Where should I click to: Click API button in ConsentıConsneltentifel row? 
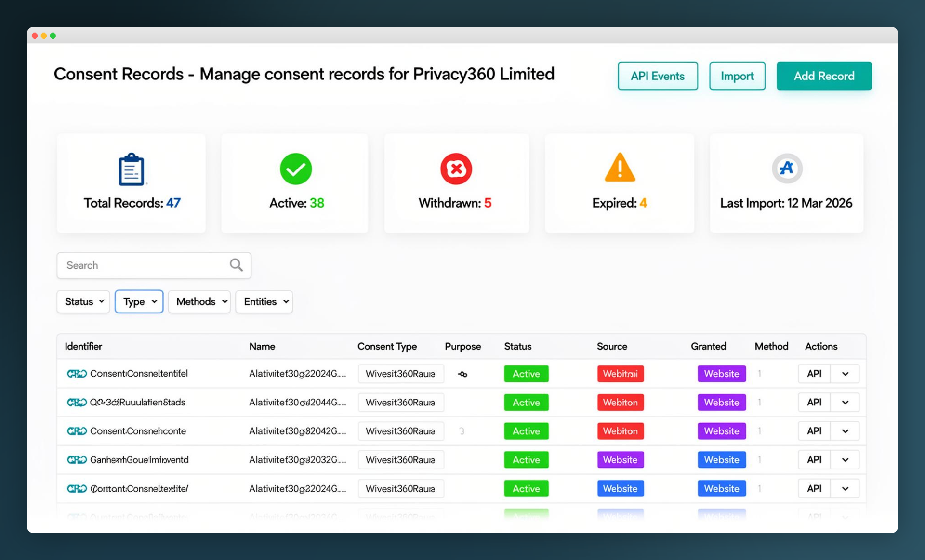pyautogui.click(x=814, y=374)
